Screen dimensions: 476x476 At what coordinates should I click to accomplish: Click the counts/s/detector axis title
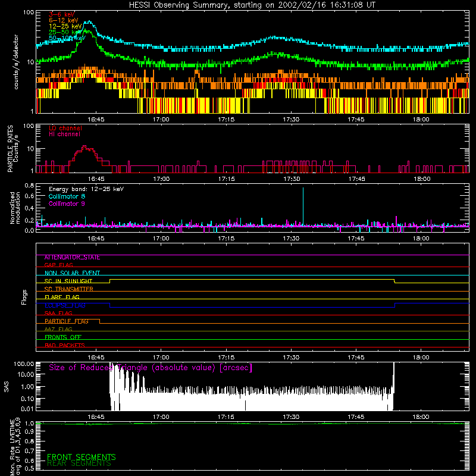[x=16, y=62]
